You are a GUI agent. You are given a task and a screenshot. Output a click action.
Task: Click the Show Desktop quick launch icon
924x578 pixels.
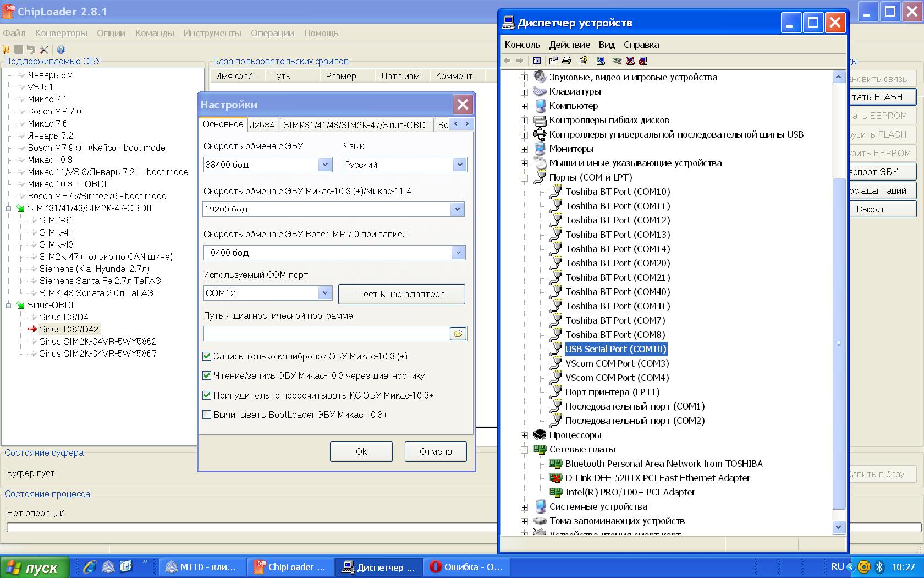point(126,566)
